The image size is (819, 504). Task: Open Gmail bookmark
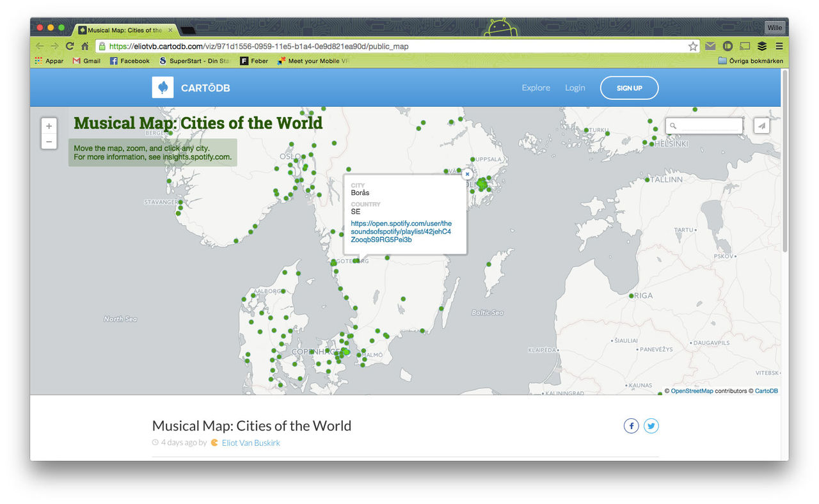click(x=87, y=61)
